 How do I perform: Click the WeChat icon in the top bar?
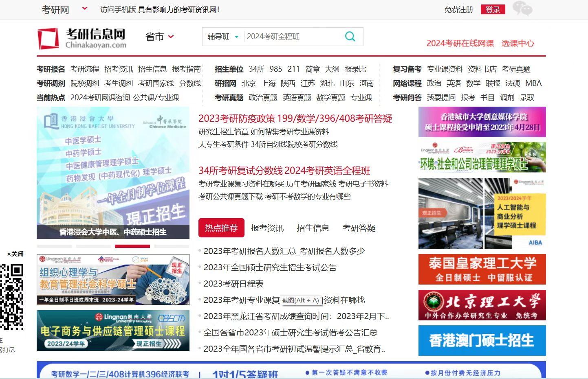click(x=522, y=9)
